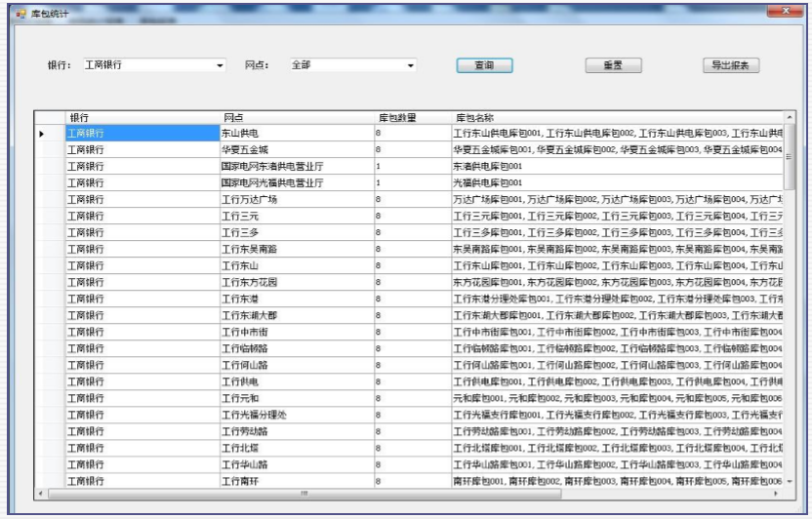This screenshot has width=812, height=519.
Task: Open the 银行 dropdown showing 工商银行
Action: 154,65
